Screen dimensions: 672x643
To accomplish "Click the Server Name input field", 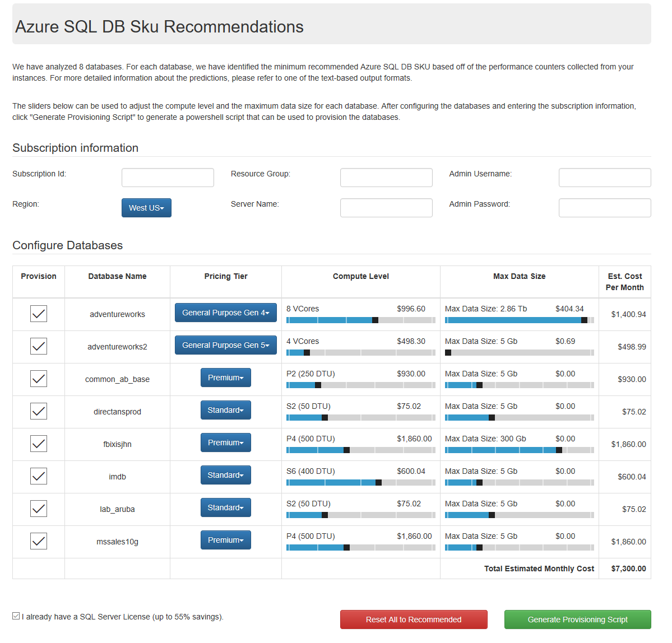I will (x=386, y=207).
